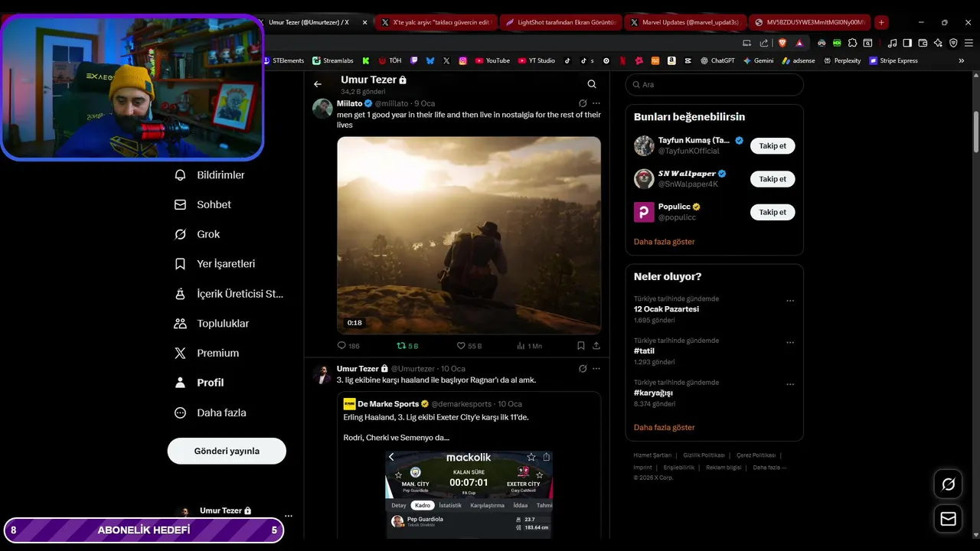
Task: Open Bildirimler (notifications) in the sidebar
Action: point(210,175)
